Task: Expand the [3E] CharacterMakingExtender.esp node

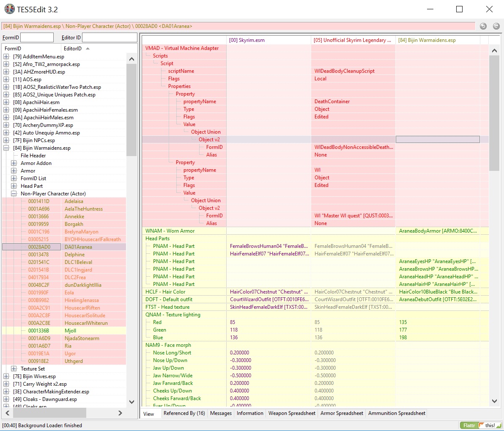Action: (6, 391)
